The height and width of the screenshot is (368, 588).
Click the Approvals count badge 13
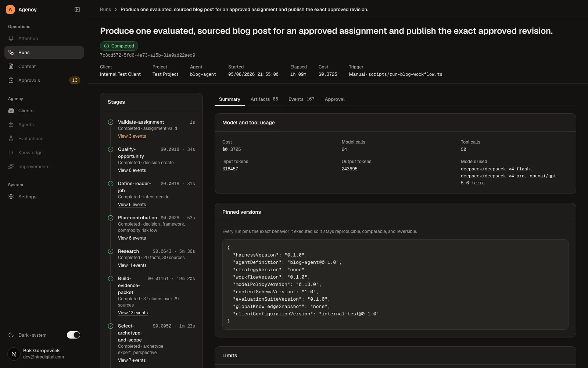coord(75,80)
